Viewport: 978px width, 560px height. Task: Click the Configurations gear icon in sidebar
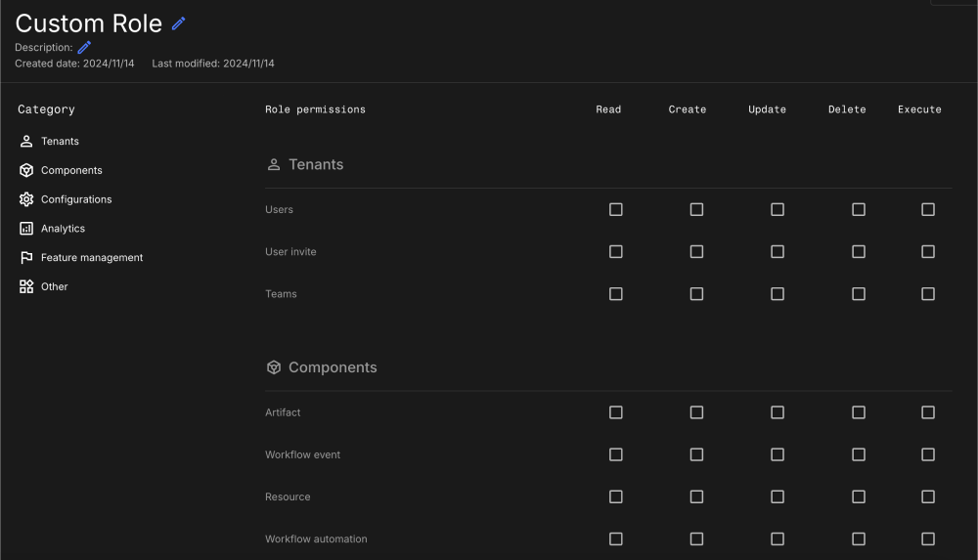[26, 199]
